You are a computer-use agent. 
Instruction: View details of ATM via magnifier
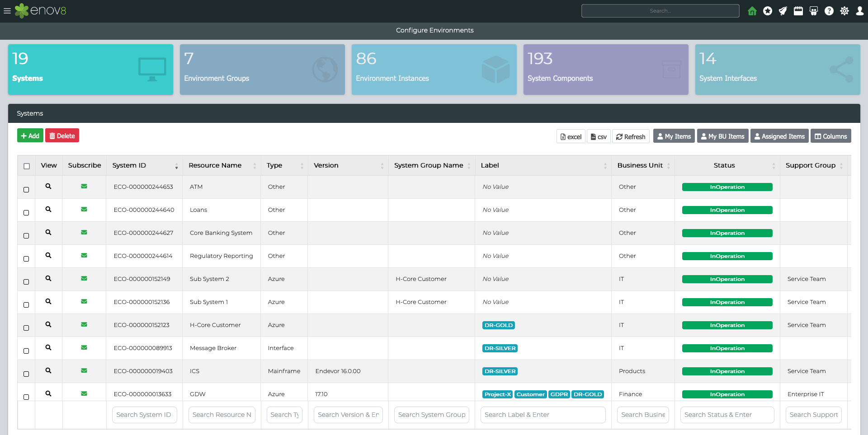click(x=48, y=186)
